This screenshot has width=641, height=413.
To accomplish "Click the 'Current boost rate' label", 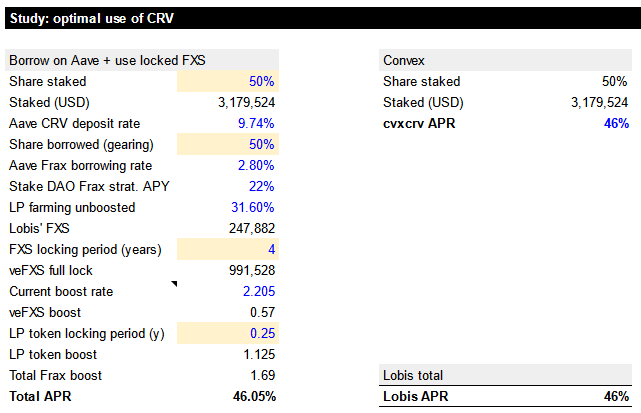I will click(61, 292).
